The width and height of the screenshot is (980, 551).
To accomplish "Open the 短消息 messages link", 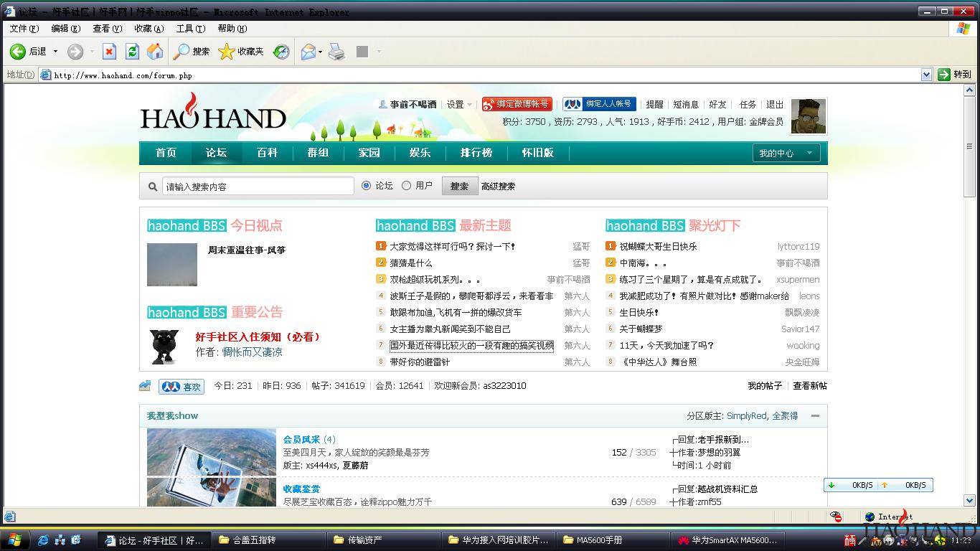I will pos(686,105).
